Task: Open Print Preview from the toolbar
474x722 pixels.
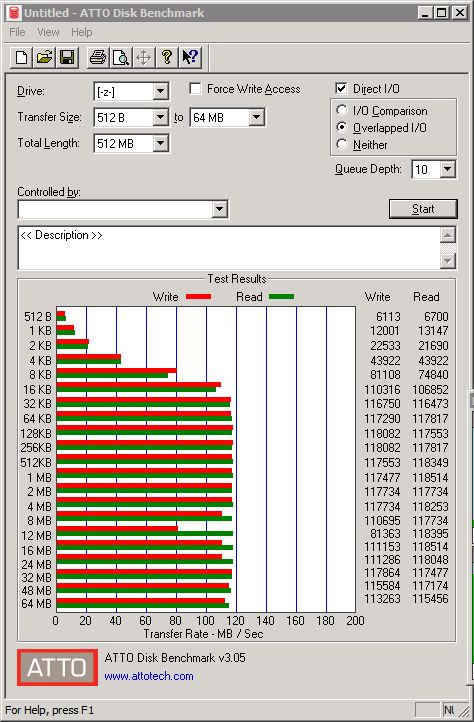Action: 121,58
